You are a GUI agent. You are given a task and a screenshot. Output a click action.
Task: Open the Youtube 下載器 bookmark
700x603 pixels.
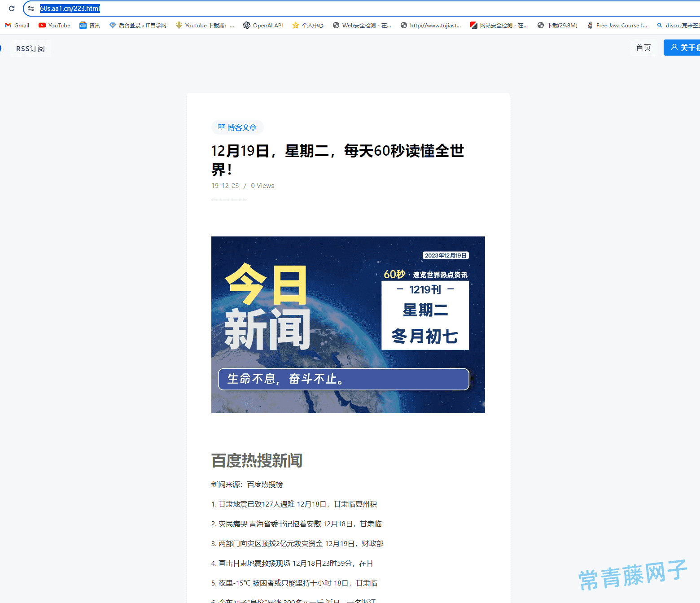pyautogui.click(x=205, y=26)
